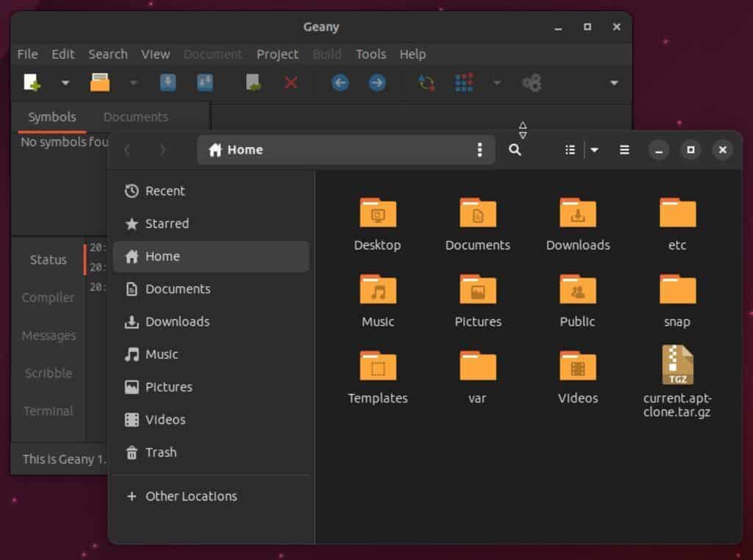Select the Scribble tab in Geany
Image resolution: width=753 pixels, height=560 pixels.
pyautogui.click(x=49, y=373)
